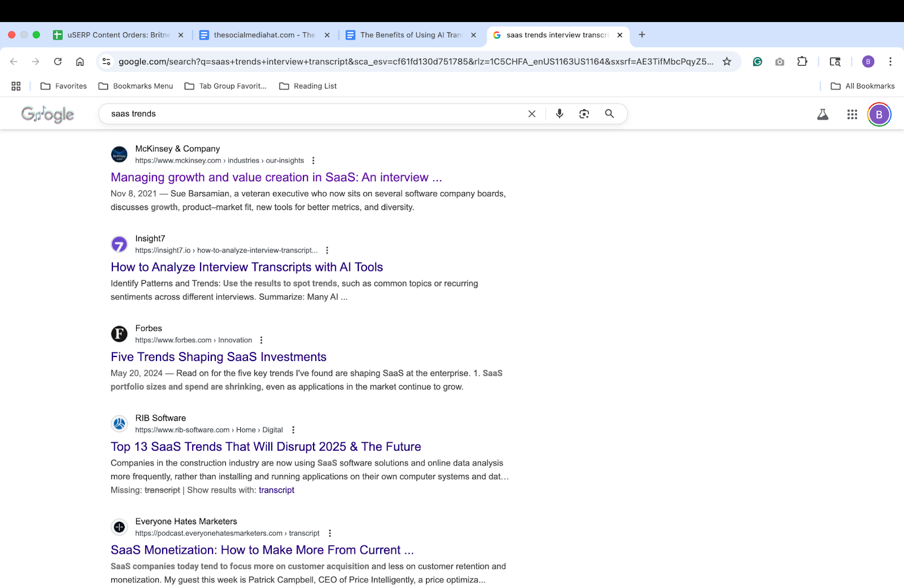Click the Insight7 site favicon
This screenshot has height=588, width=904.
(x=119, y=244)
